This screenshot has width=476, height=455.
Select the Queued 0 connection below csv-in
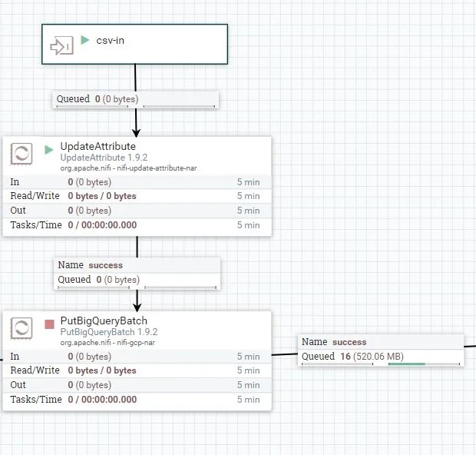point(136,100)
